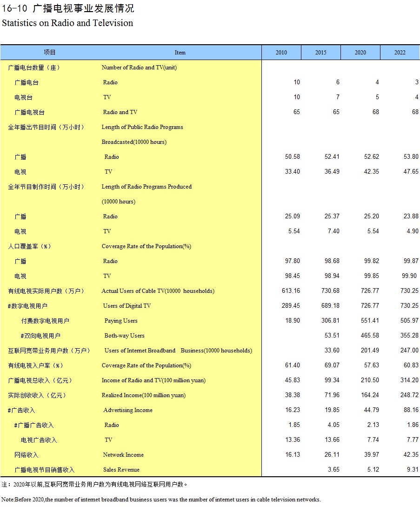Click value 88.16 for Advertising Income

[411, 410]
